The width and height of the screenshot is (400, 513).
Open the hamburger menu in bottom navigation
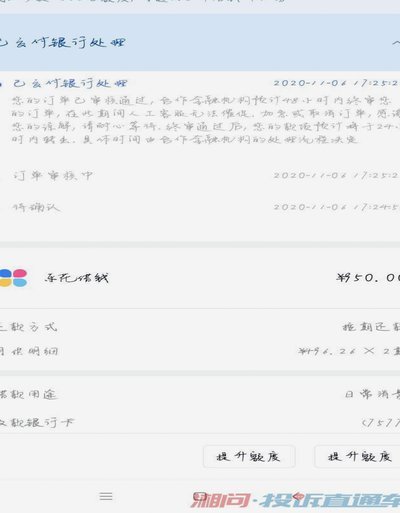106,497
